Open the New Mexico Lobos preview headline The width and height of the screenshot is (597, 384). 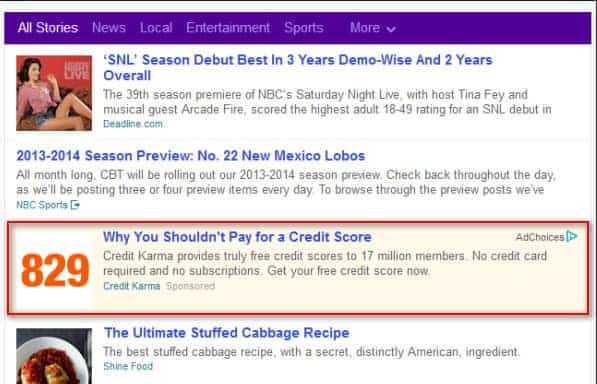point(191,156)
